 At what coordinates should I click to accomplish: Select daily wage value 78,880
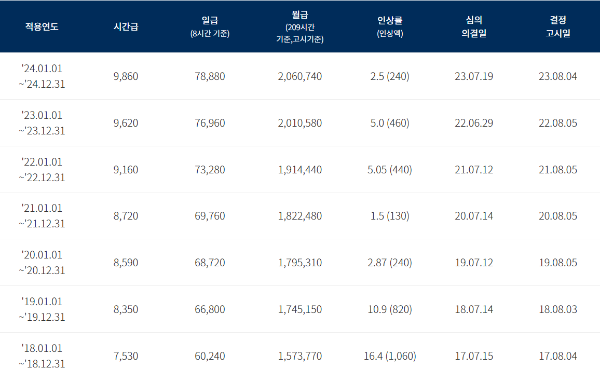point(210,76)
